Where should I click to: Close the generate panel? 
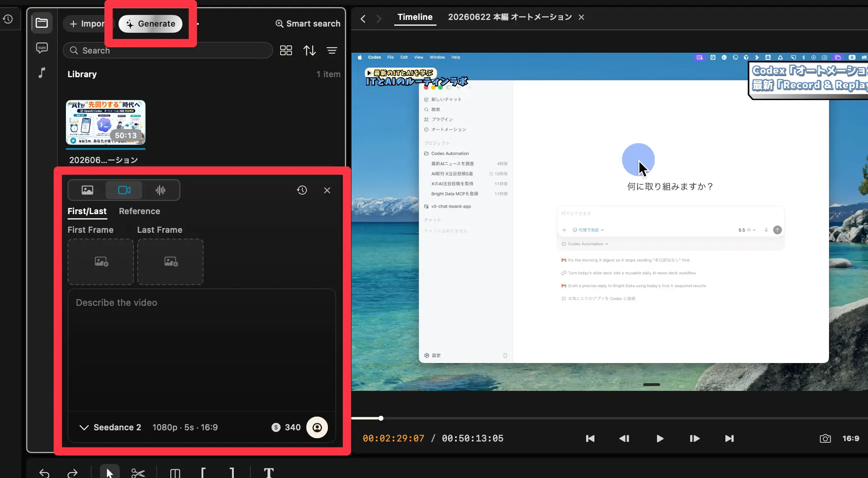point(327,190)
